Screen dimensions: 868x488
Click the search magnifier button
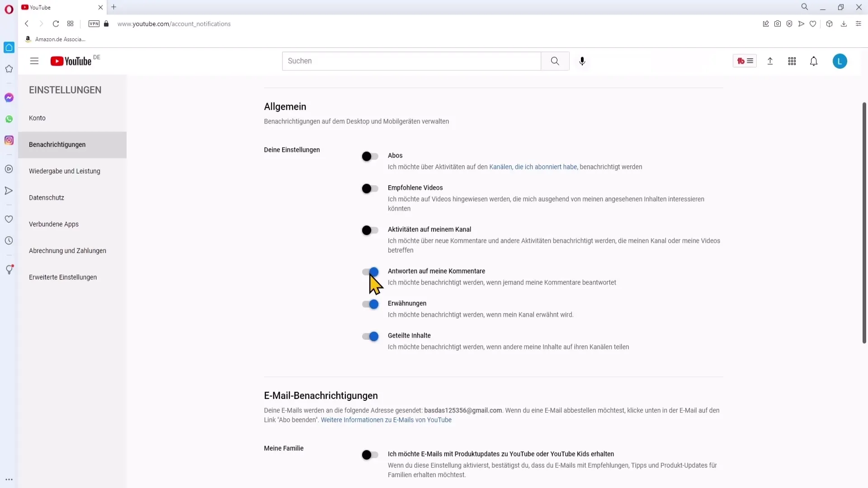(x=555, y=61)
